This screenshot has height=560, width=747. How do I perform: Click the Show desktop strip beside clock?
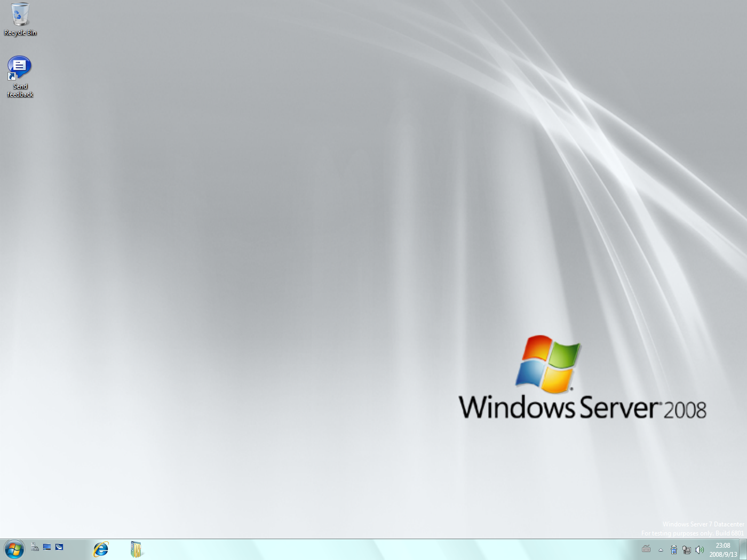point(743,549)
